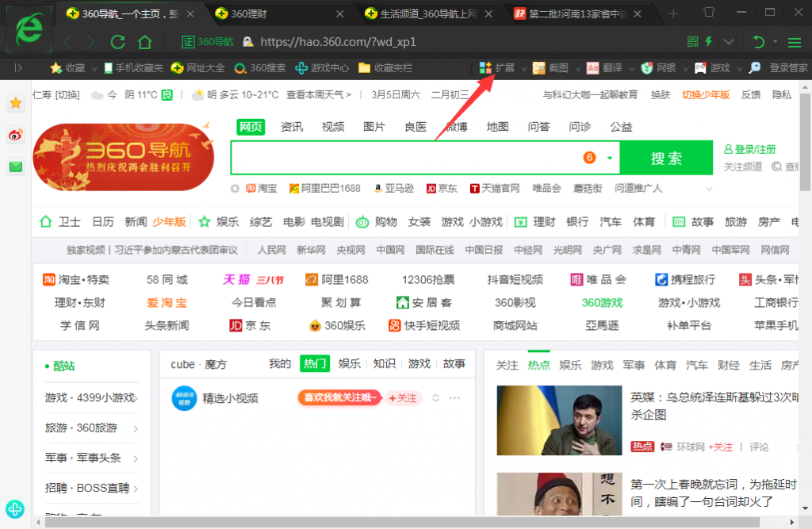Image resolution: width=812 pixels, height=529 pixels.
Task: Open the browser main menu icon
Action: tap(795, 43)
